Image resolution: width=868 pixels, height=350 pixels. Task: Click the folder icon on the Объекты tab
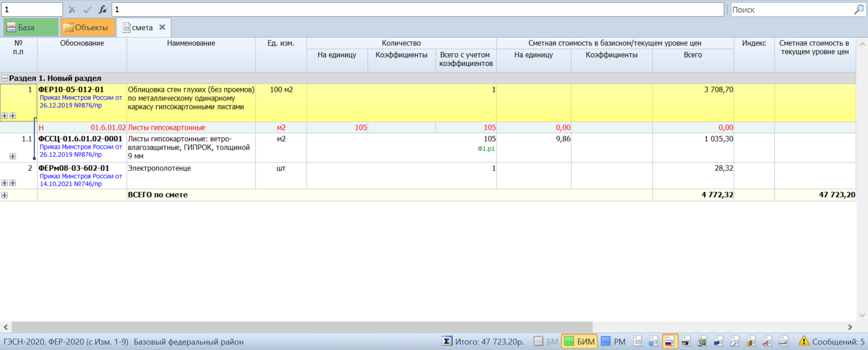[x=68, y=27]
